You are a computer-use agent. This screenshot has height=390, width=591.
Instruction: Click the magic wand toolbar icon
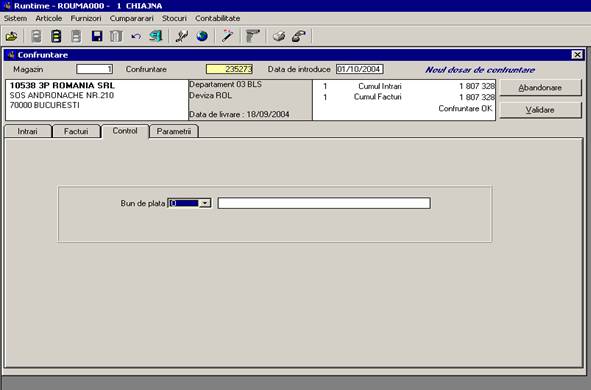[227, 36]
